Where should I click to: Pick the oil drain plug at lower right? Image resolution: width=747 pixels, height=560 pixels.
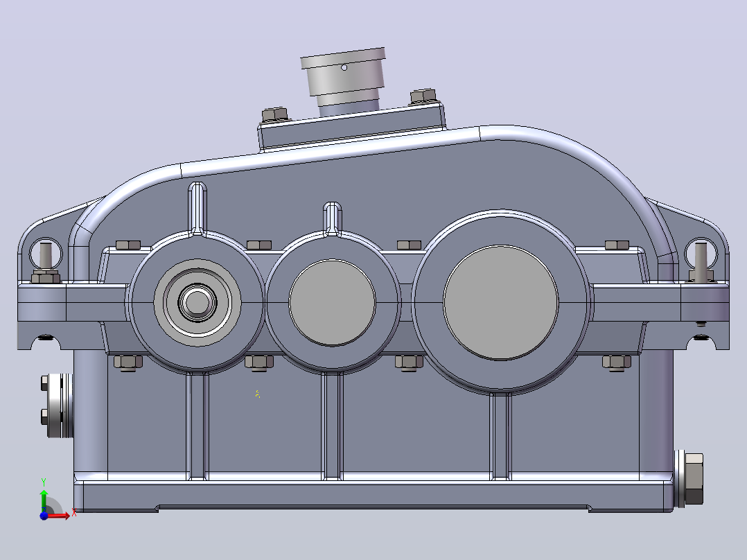click(689, 479)
